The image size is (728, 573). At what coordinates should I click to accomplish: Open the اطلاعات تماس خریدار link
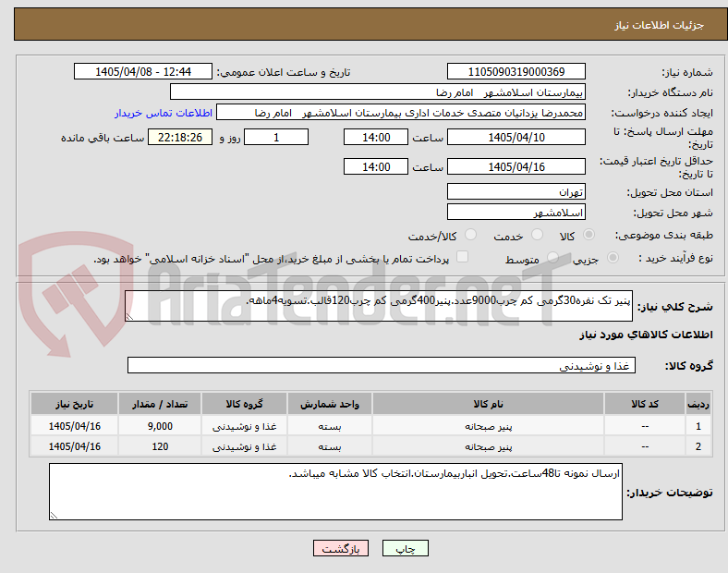(x=164, y=113)
